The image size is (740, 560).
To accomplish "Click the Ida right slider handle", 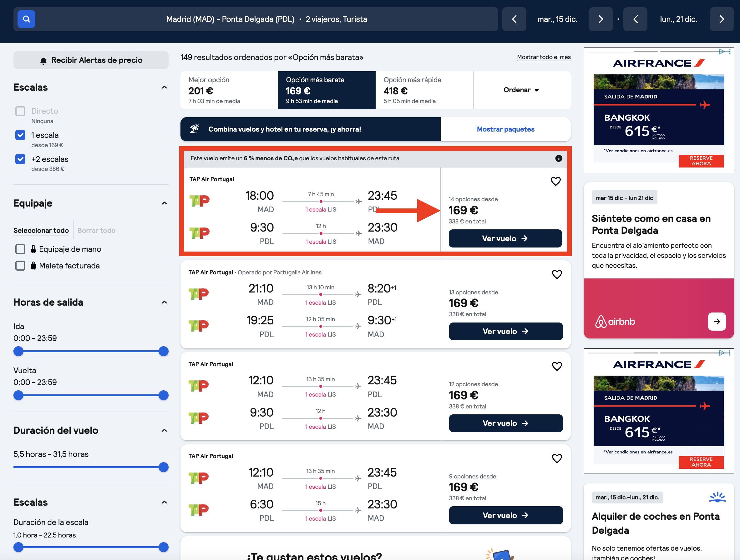I will tap(163, 351).
